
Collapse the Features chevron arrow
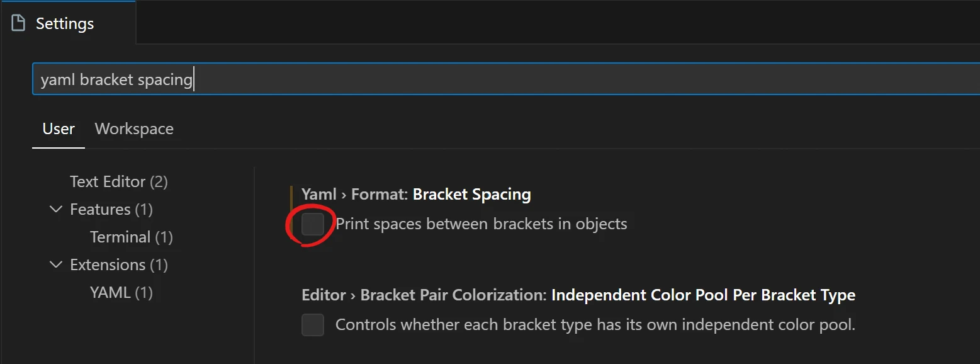tap(56, 209)
